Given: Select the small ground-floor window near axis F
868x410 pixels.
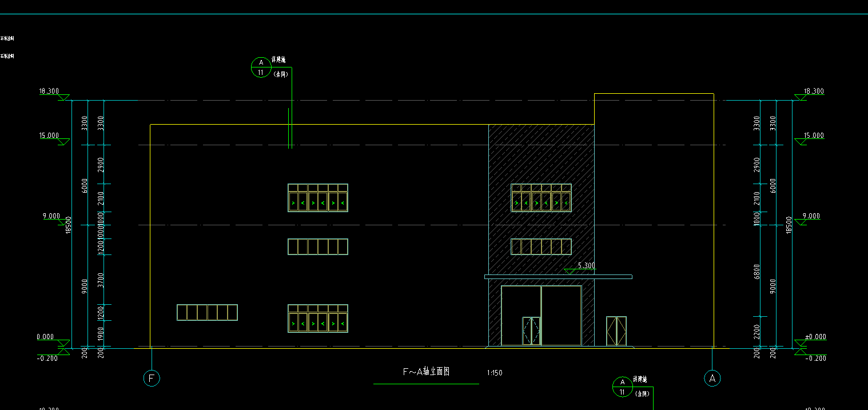Looking at the screenshot, I should (x=207, y=312).
